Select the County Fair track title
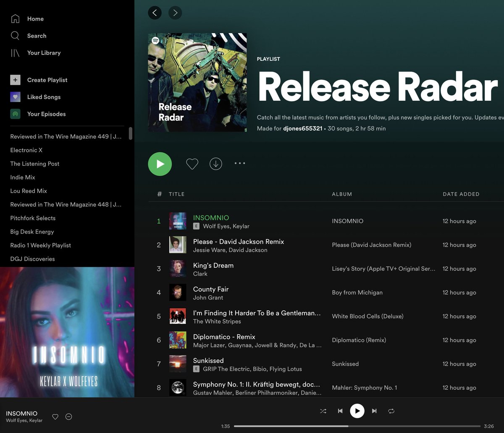The image size is (504, 433). point(211,290)
